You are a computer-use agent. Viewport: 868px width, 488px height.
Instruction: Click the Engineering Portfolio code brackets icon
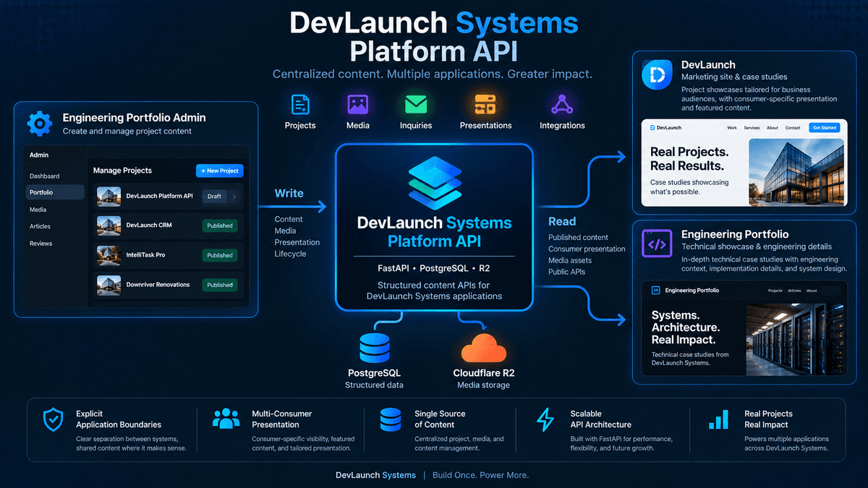tap(658, 244)
